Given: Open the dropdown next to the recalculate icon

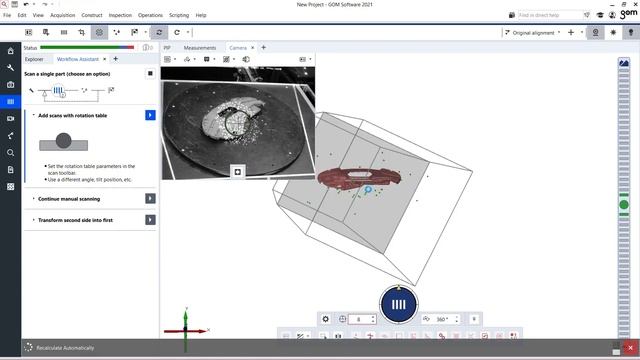Looking at the screenshot, I should (188, 32).
